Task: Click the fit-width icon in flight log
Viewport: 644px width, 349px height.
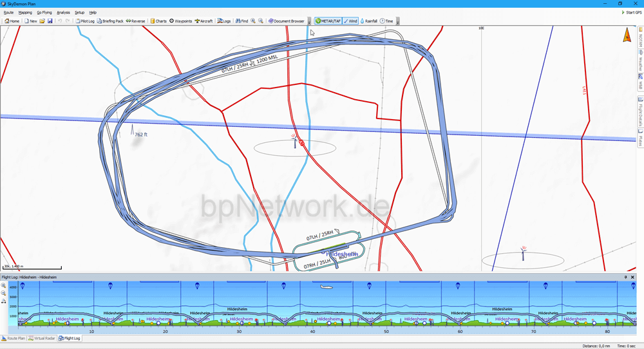Action: (x=4, y=301)
